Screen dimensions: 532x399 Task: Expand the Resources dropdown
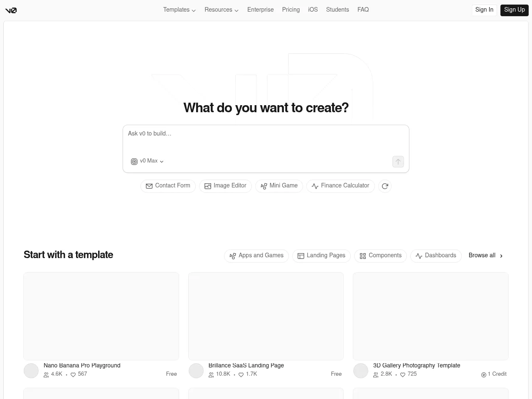click(221, 10)
